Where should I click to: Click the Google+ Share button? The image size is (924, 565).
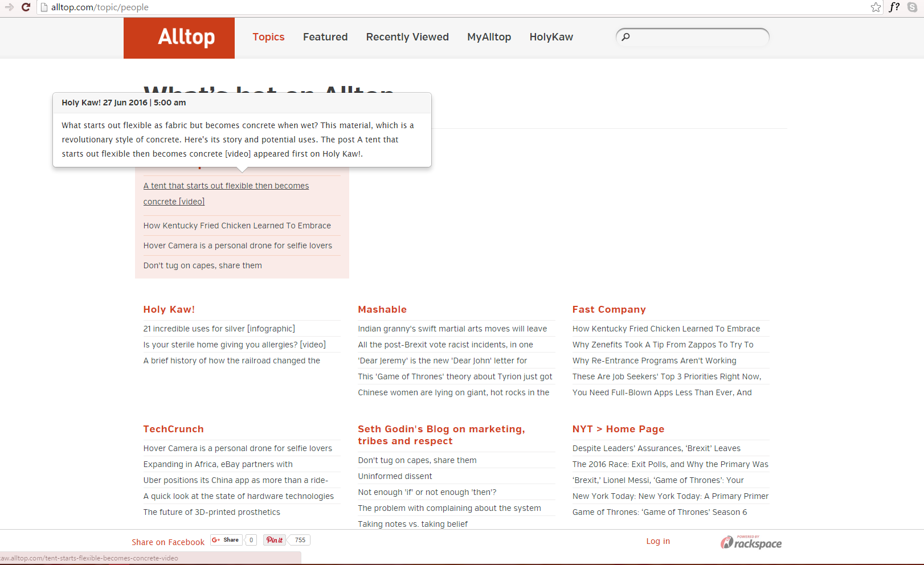[226, 540]
